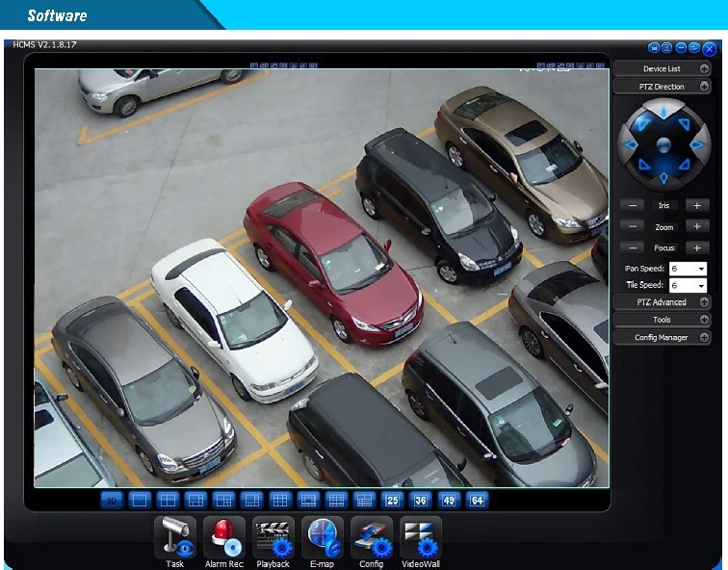This screenshot has height=570, width=728.
Task: Expand the PTZ Advanced panel
Action: coord(662,302)
